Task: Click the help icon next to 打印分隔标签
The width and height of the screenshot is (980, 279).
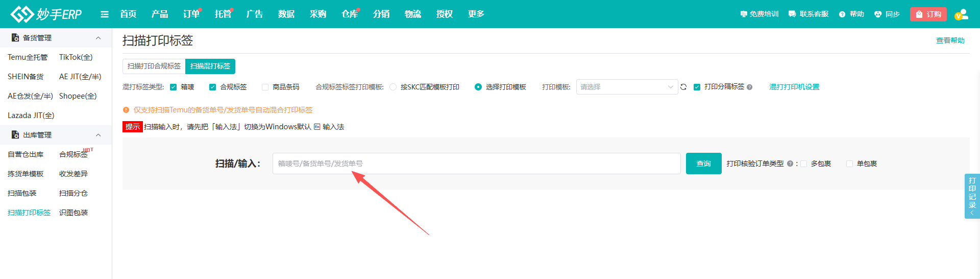Action: (x=750, y=87)
